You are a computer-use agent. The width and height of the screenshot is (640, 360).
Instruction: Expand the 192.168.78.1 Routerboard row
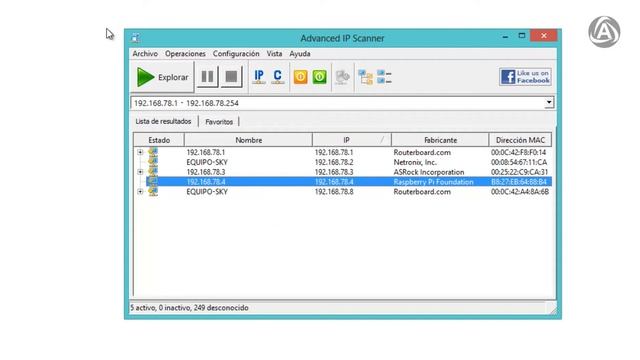pyautogui.click(x=140, y=152)
